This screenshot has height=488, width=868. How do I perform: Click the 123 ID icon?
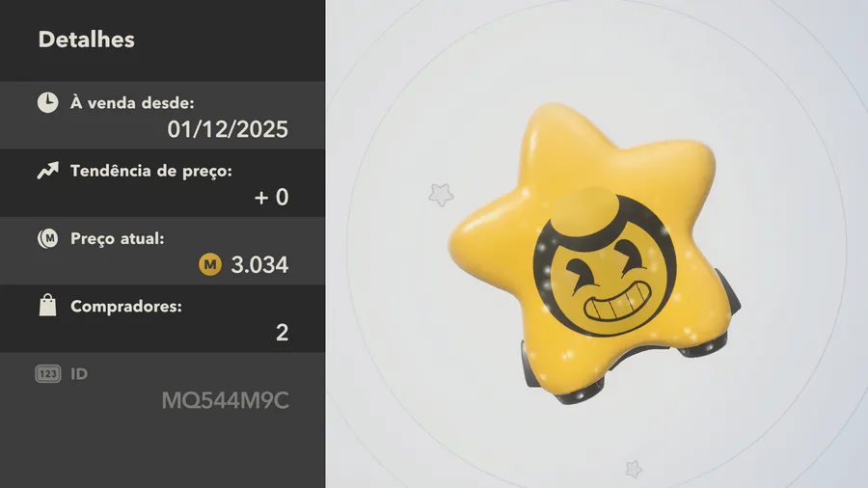[x=47, y=374]
